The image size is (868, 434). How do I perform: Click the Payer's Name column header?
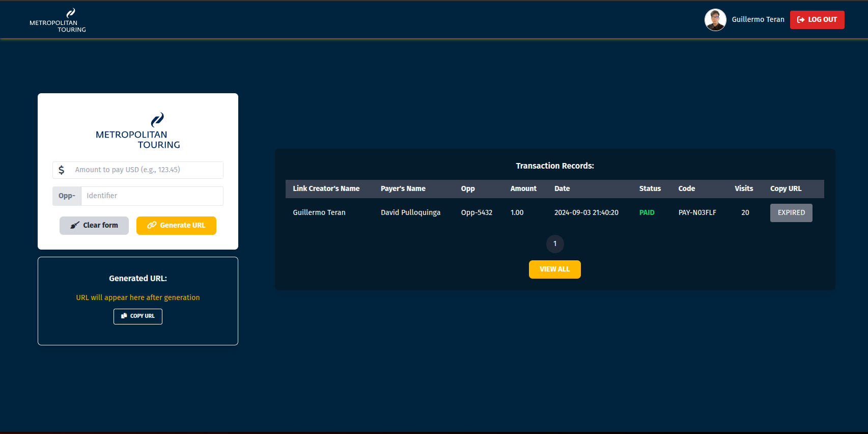[x=403, y=188]
